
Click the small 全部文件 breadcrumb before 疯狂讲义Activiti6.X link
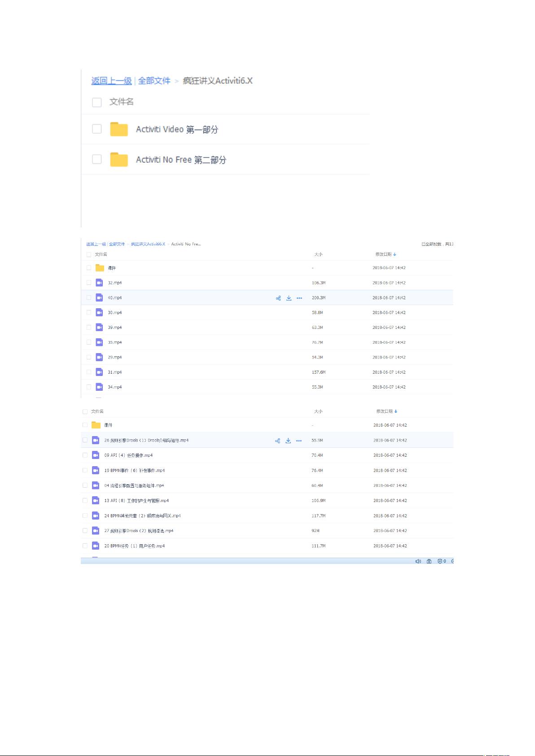coord(117,244)
